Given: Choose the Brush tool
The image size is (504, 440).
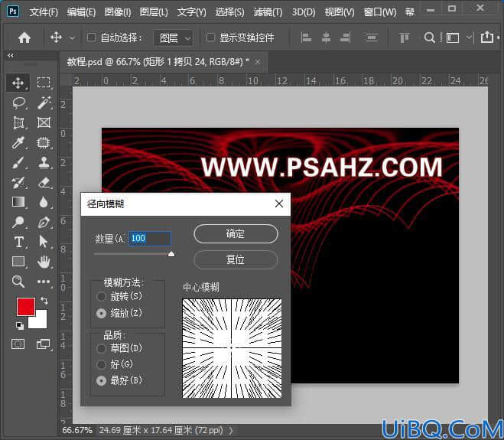Looking at the screenshot, I should pos(18,163).
